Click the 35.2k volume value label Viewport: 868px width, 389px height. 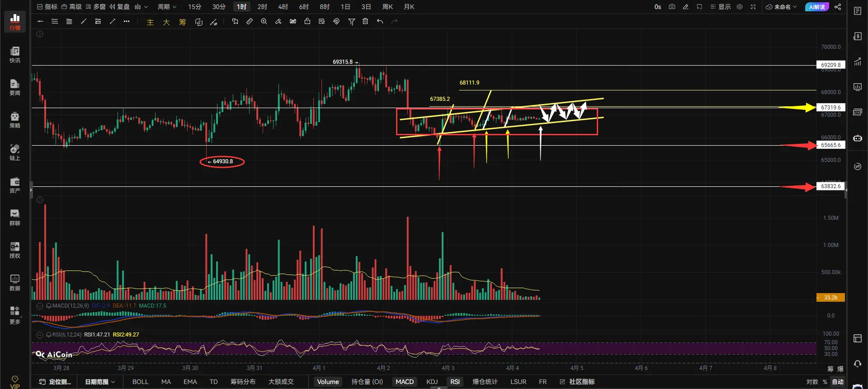pos(830,298)
